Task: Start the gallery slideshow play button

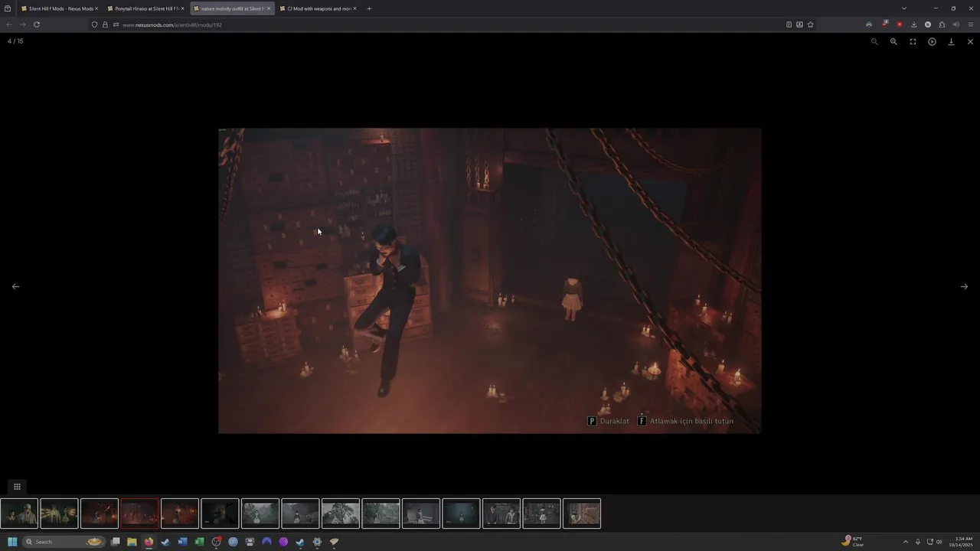Action: pos(932,41)
